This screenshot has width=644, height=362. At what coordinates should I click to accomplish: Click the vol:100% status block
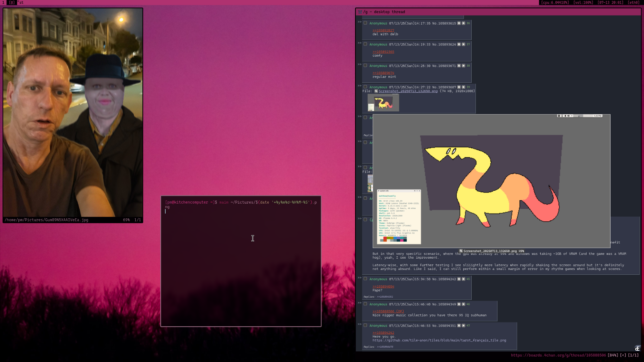pos(583,2)
